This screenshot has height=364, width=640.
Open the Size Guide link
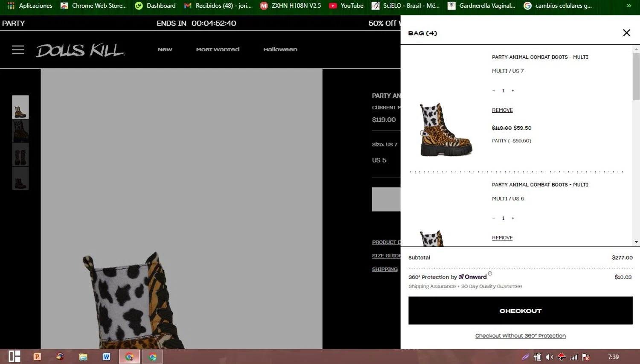[386, 256]
